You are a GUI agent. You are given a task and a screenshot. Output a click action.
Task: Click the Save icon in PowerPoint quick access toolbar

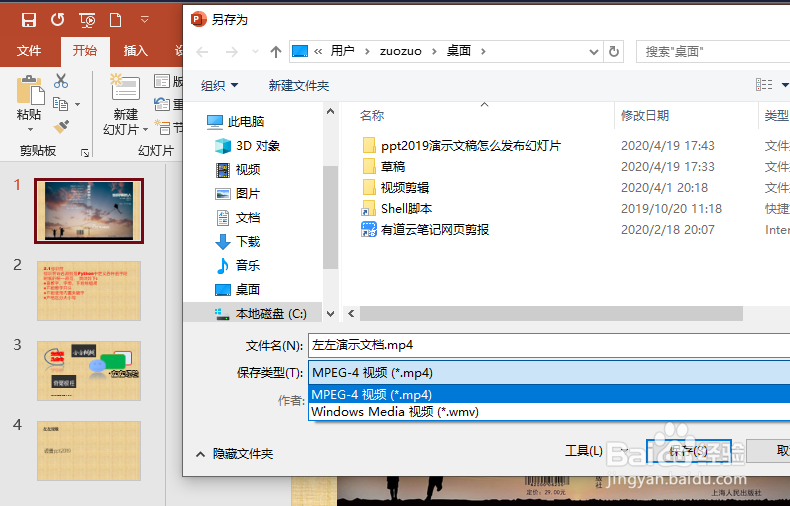29,20
